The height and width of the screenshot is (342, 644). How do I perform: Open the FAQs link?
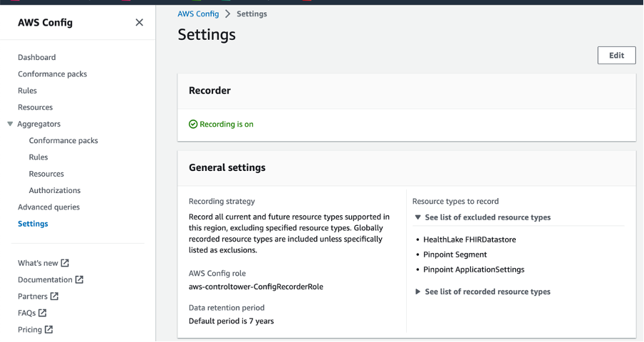click(26, 313)
